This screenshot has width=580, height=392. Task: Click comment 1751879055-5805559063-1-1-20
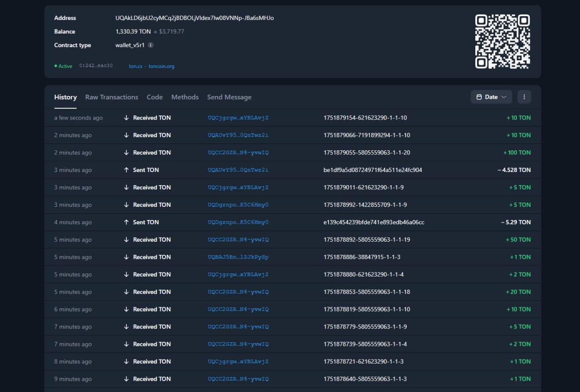point(367,153)
